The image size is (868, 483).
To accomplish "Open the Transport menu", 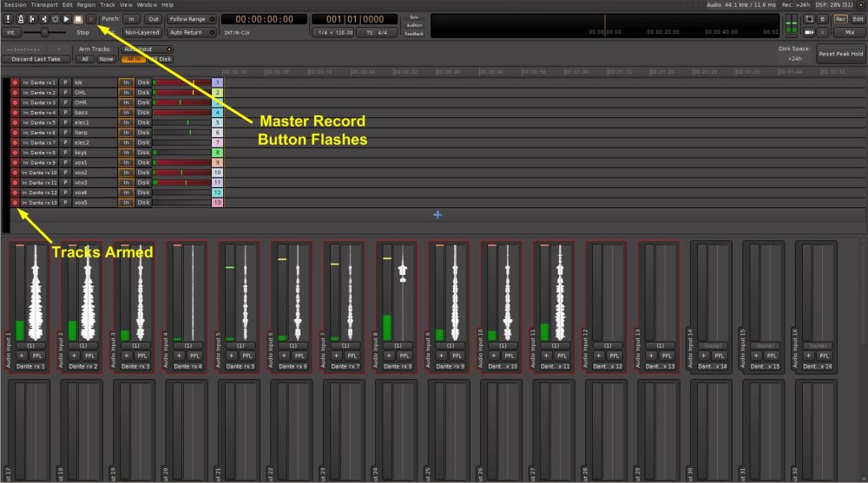I will coord(44,4).
